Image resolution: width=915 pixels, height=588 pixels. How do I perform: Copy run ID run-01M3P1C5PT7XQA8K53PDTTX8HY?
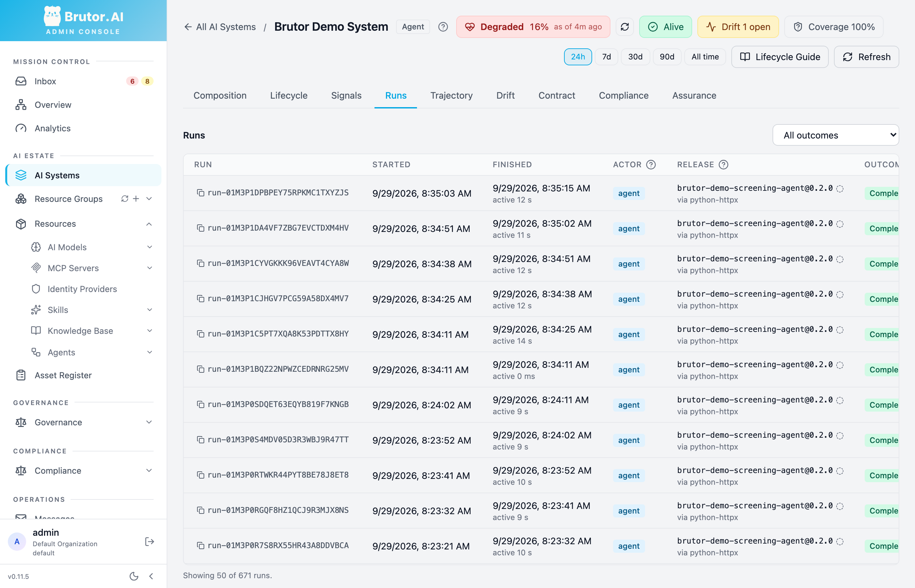(x=200, y=334)
